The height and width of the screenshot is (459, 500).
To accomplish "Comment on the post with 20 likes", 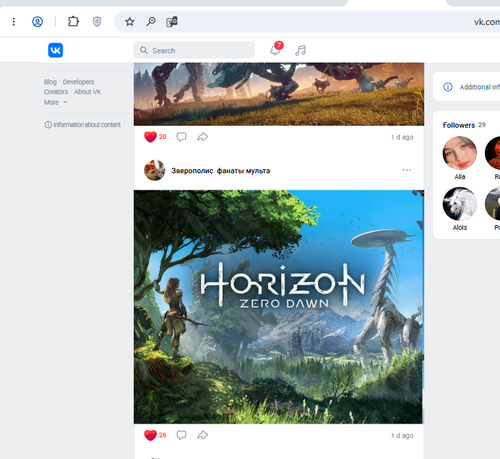I will click(181, 137).
